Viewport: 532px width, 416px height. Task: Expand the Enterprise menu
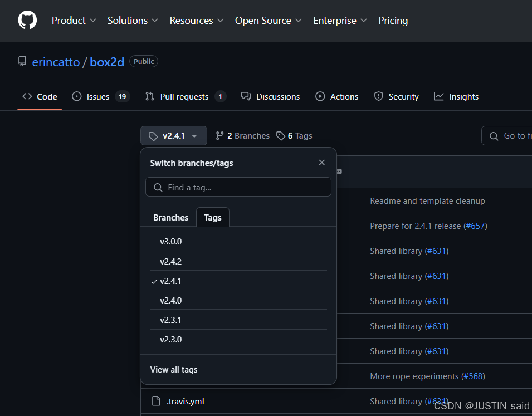coord(340,21)
